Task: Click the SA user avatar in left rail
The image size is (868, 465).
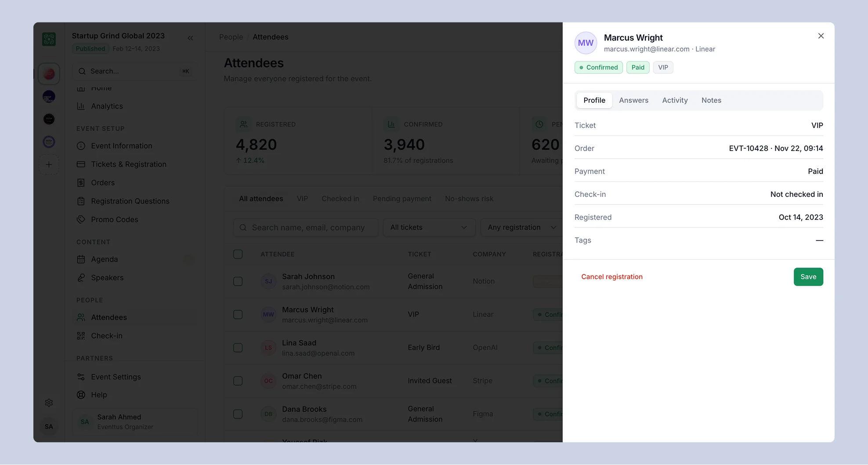Action: pos(49,426)
